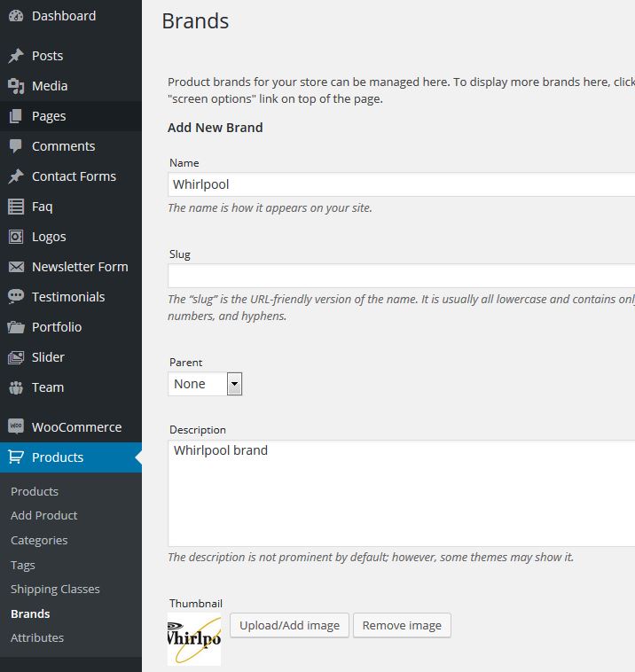Screen dimensions: 635x672
Task: Click the Team group icon
Action: click(16, 387)
